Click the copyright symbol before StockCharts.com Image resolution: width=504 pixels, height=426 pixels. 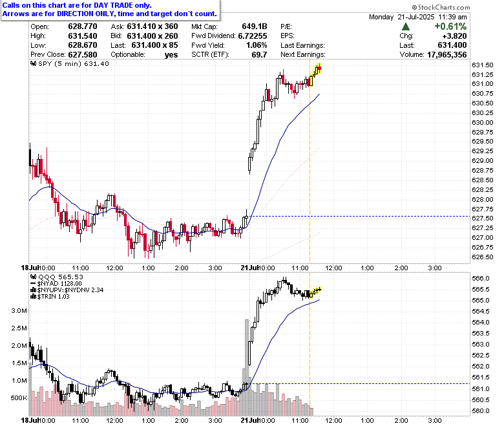(x=414, y=7)
